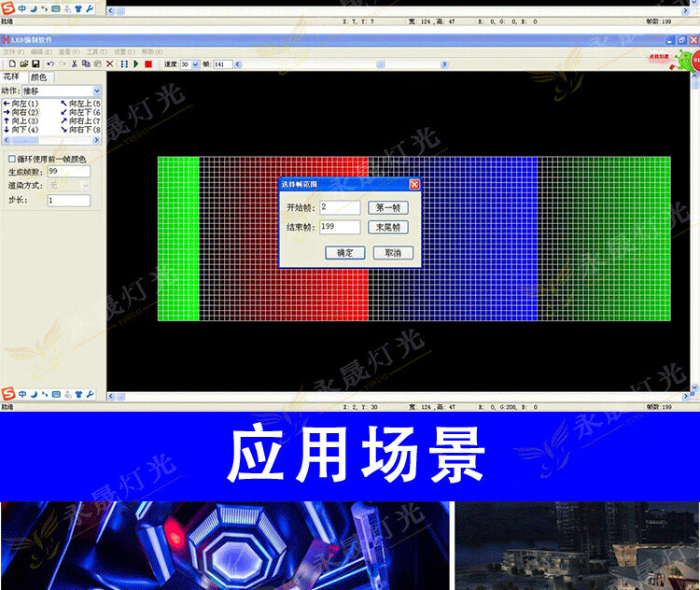
Task: Click the lower Sogou keyboard icon
Action: pyautogui.click(x=56, y=394)
